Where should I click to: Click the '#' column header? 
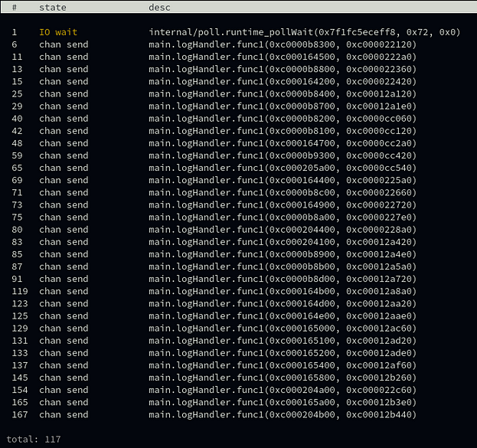click(15, 8)
